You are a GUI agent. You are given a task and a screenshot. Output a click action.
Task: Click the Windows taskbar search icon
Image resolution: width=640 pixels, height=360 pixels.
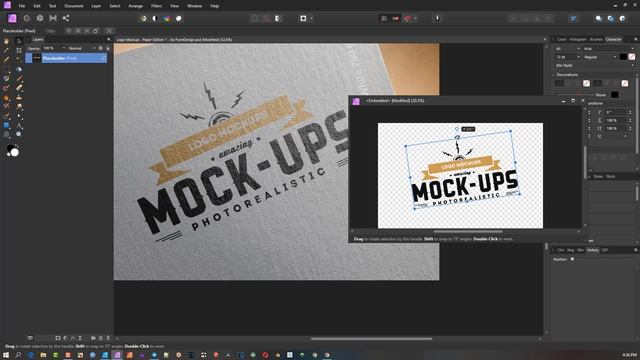18,355
